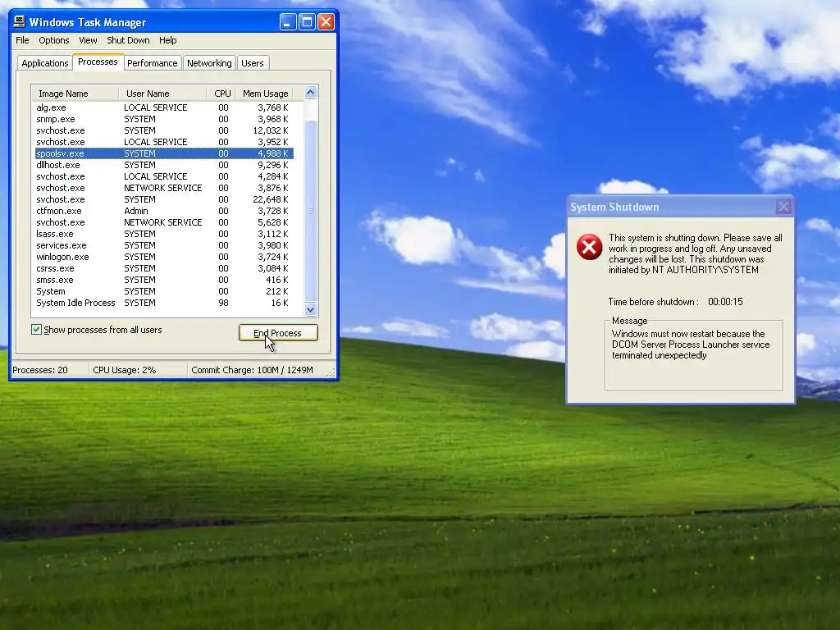
Task: Select svchost.exe using 4,284 K memory
Action: pyautogui.click(x=164, y=176)
